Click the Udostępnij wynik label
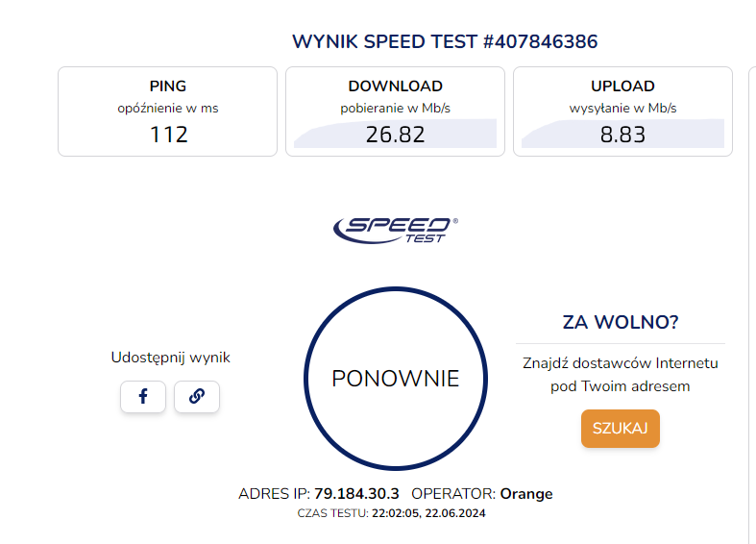 pos(170,358)
